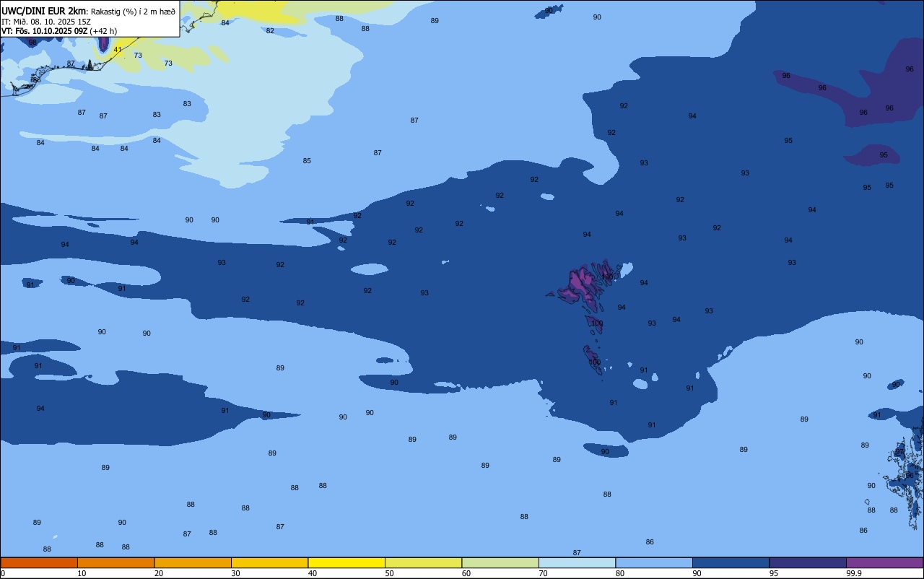
Task: Click the dark orange 0–10 legend swatch
Action: coord(39,562)
